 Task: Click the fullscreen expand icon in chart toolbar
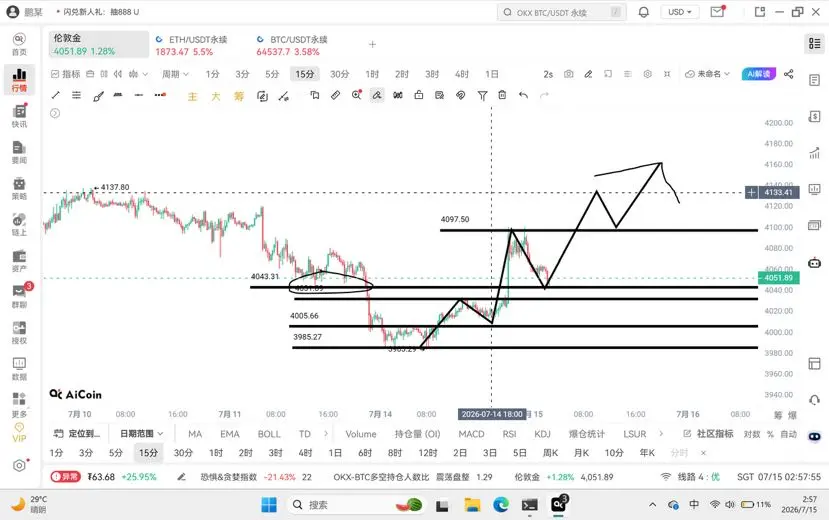click(x=667, y=74)
